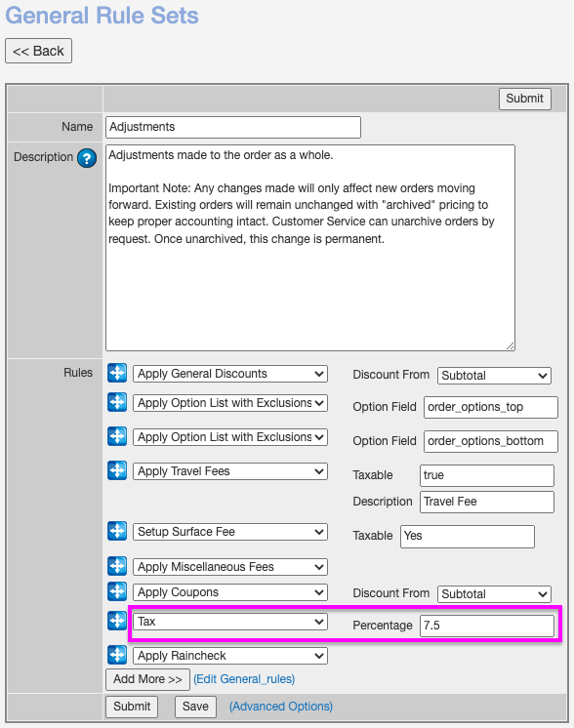Click the Add More >> button
This screenshot has height=728, width=574.
147,679
